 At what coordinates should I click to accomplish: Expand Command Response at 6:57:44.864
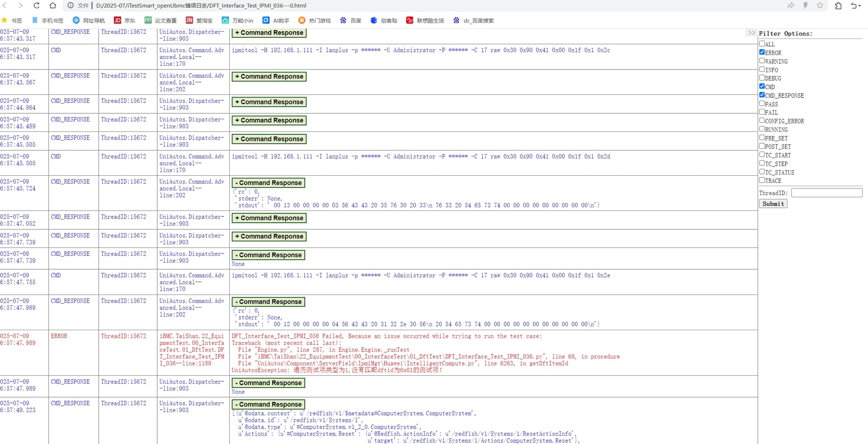point(269,102)
